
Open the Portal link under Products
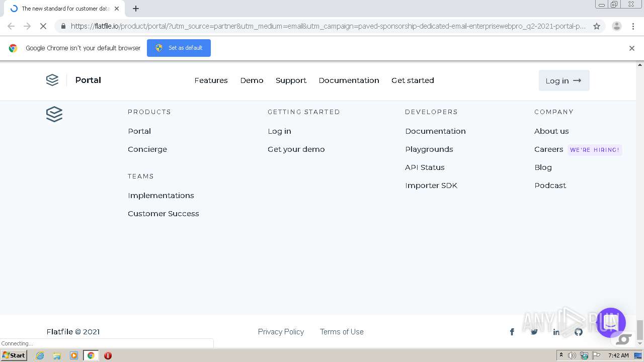[x=139, y=131]
